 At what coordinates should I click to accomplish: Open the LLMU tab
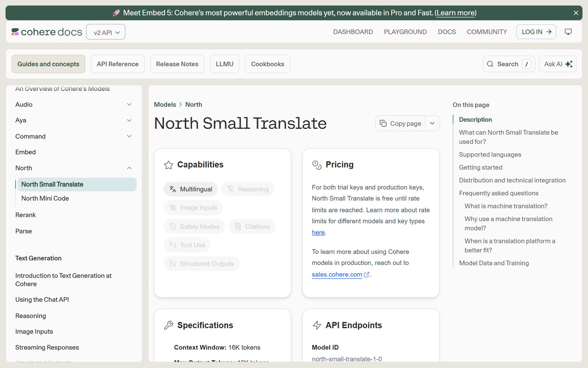point(225,64)
